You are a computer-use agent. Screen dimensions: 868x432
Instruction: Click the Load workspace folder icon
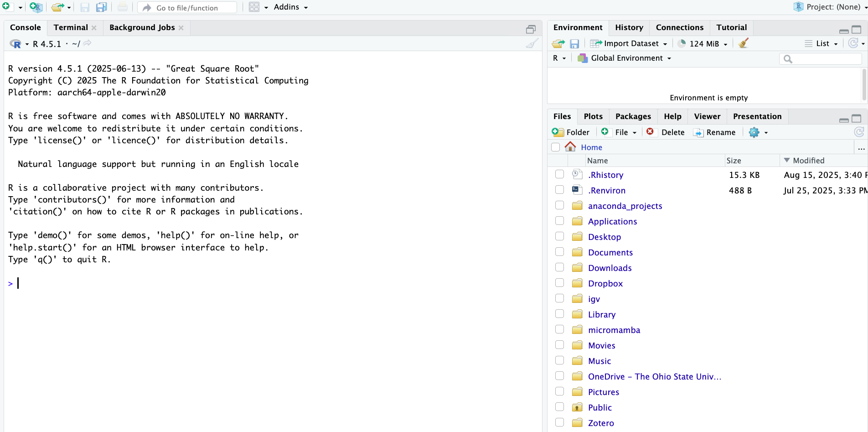click(558, 44)
